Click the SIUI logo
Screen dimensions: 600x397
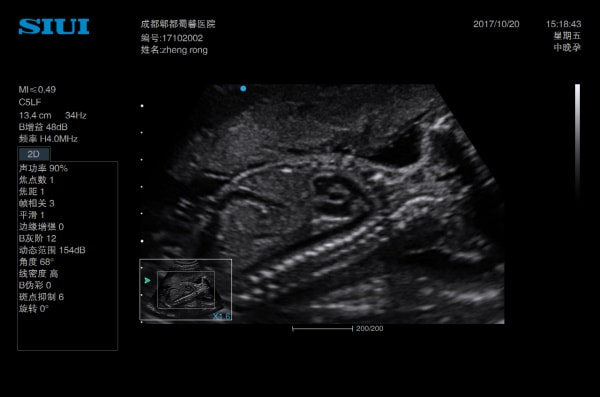[54, 26]
